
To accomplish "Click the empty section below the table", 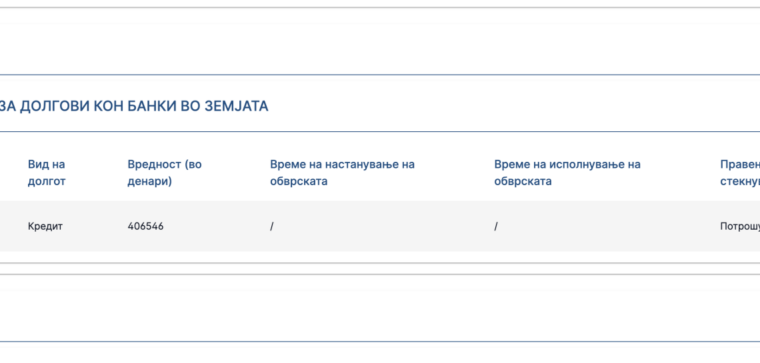I will (x=380, y=308).
